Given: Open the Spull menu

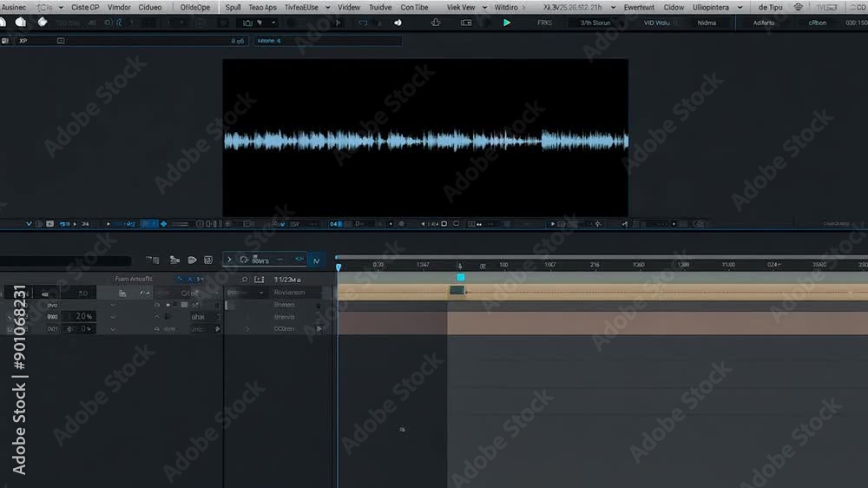Looking at the screenshot, I should tap(233, 7).
